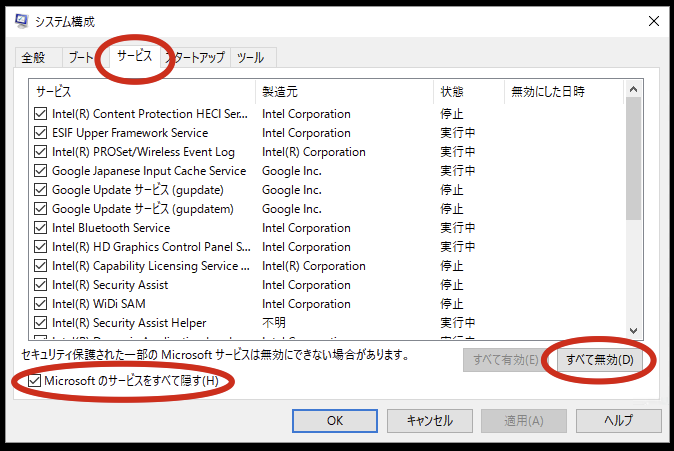Image resolution: width=674 pixels, height=451 pixels.
Task: Switch to the スタートアップ tab
Action: pos(196,57)
